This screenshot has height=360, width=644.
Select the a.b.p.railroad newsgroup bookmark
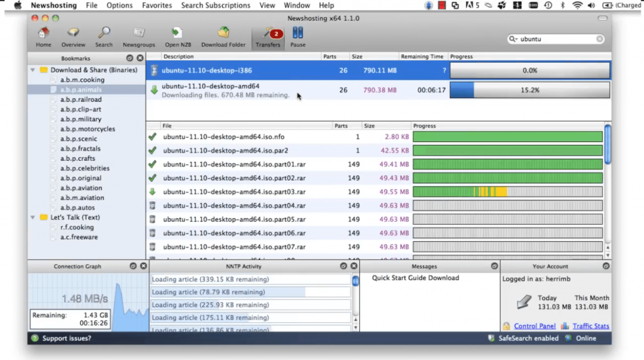(81, 99)
